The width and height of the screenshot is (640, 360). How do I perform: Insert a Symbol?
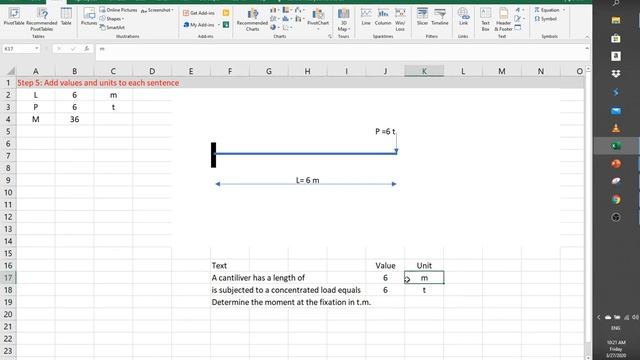click(x=546, y=19)
